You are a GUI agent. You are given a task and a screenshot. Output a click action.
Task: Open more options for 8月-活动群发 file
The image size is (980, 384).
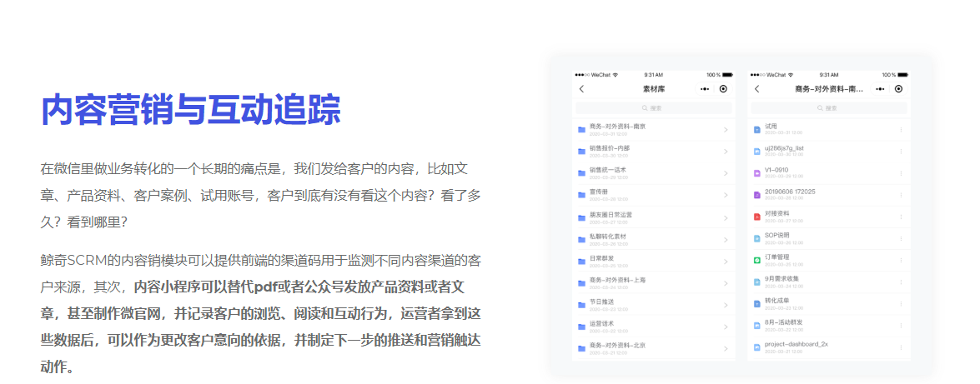901,326
